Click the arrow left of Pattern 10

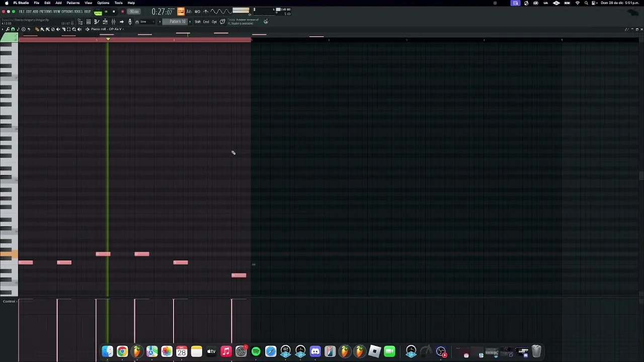(160, 22)
